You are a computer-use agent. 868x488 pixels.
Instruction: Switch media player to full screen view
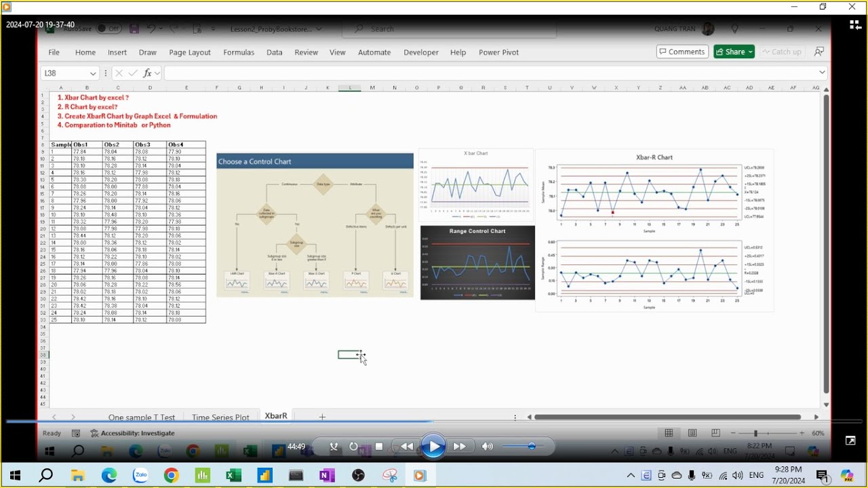pos(850,441)
